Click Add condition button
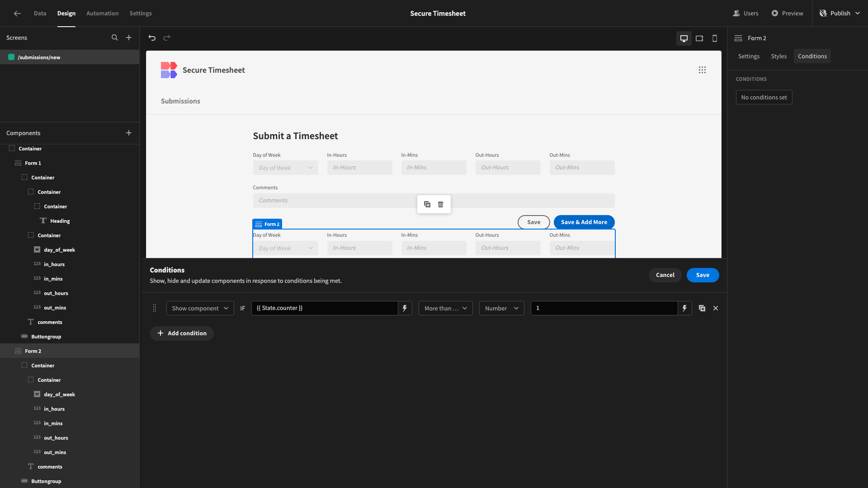 click(182, 333)
